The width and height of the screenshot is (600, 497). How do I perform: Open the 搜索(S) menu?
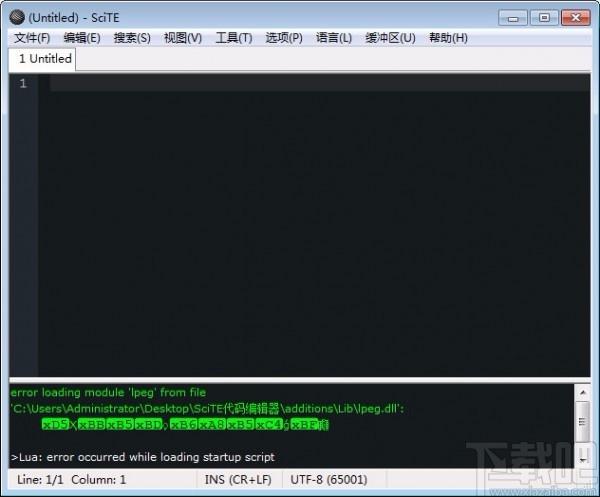pos(132,38)
